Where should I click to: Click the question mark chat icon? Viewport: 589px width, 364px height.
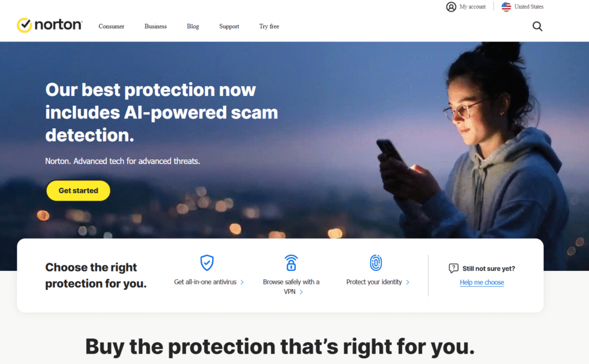click(453, 268)
